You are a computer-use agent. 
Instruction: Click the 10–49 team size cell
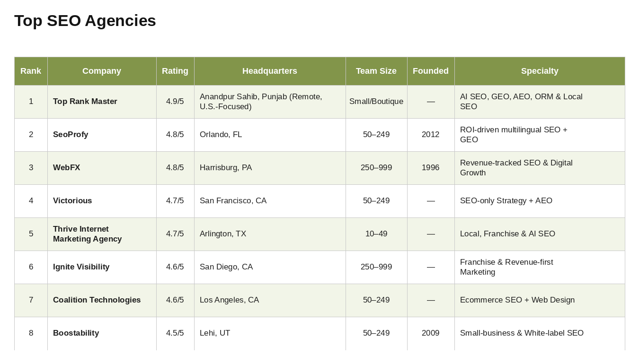376,234
